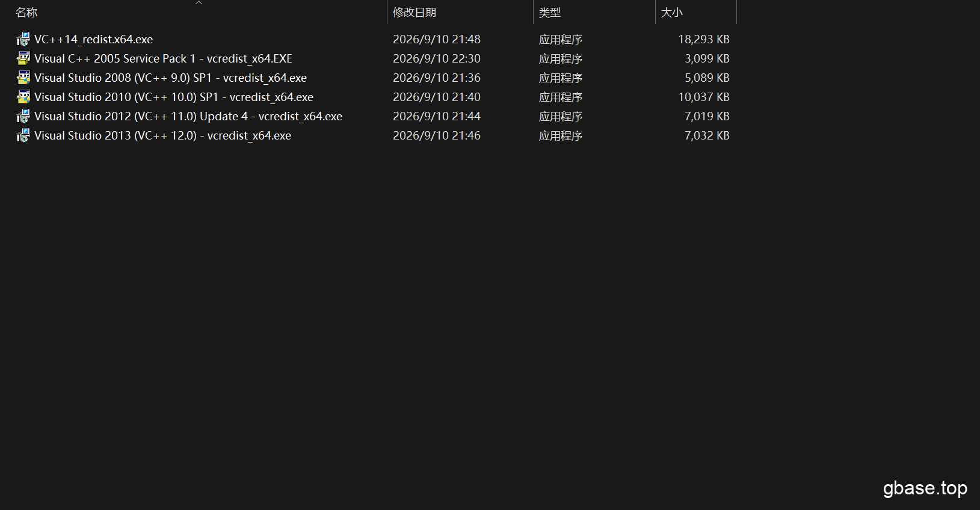Click 应用程序 type in the Visual Studio 2013 row
Screen dimensions: 980x510
(561, 135)
